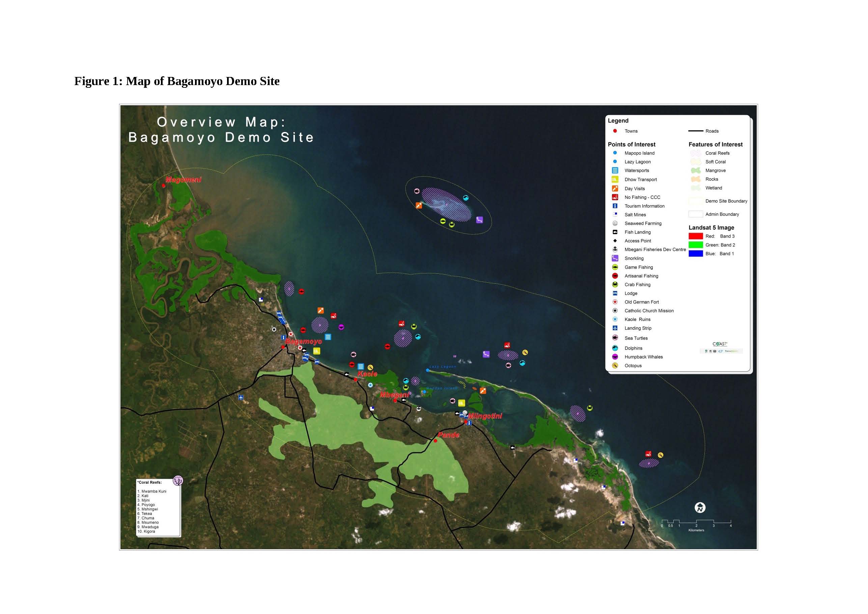
Task: Click the Magomeni town label
Action: [184, 180]
